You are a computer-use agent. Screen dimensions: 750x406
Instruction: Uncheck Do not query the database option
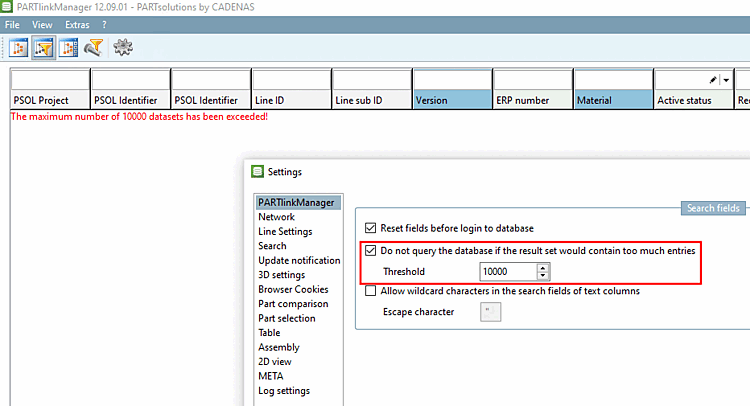click(x=370, y=251)
